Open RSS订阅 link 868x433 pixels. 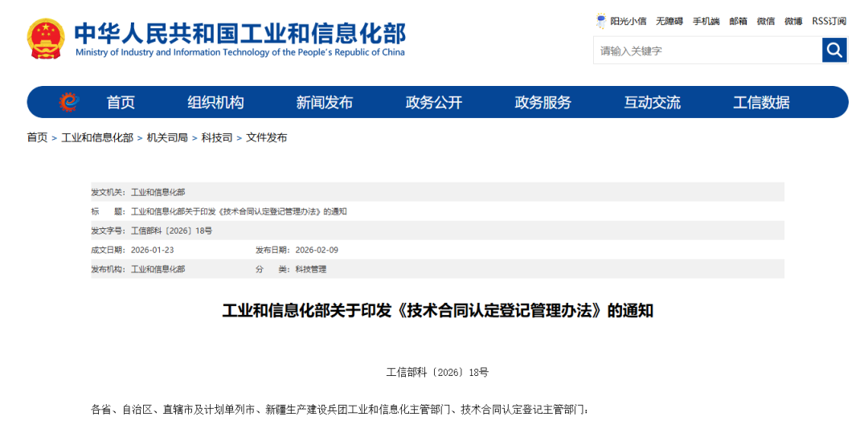(x=829, y=22)
